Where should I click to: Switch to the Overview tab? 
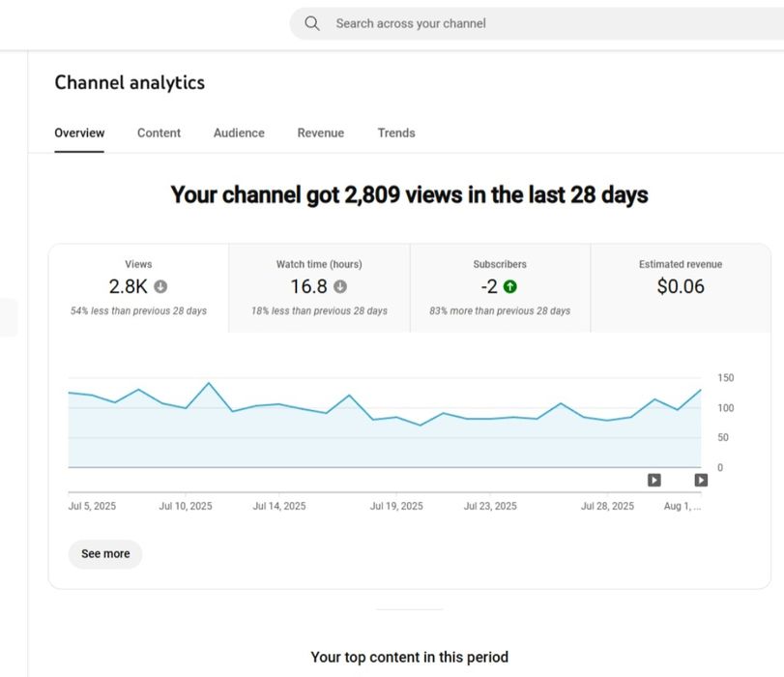(79, 132)
